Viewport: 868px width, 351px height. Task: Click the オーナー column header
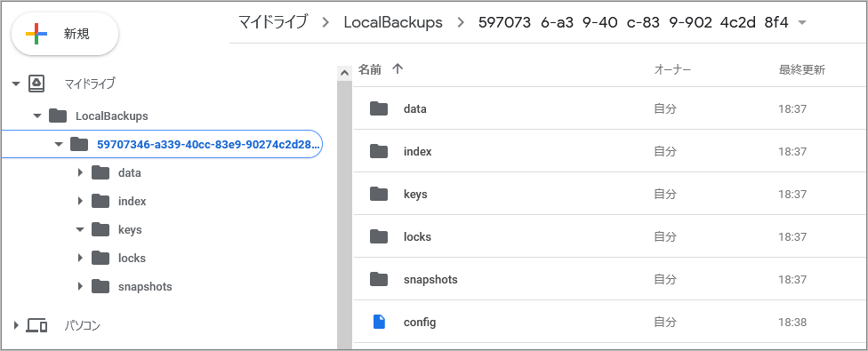(x=672, y=70)
